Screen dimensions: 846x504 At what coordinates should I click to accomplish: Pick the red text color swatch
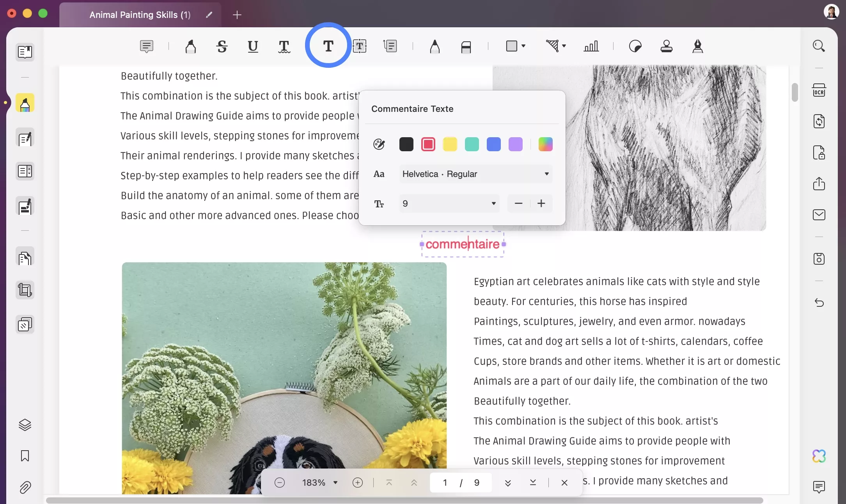click(428, 144)
